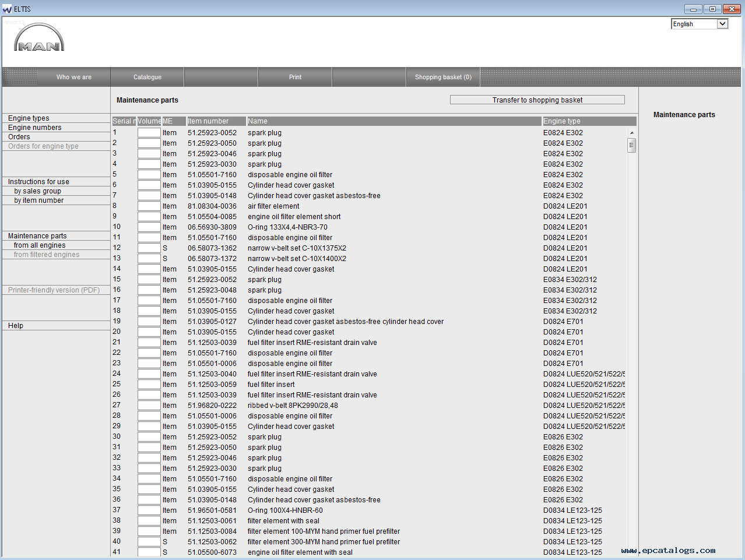Click the Volume column header

tap(149, 121)
